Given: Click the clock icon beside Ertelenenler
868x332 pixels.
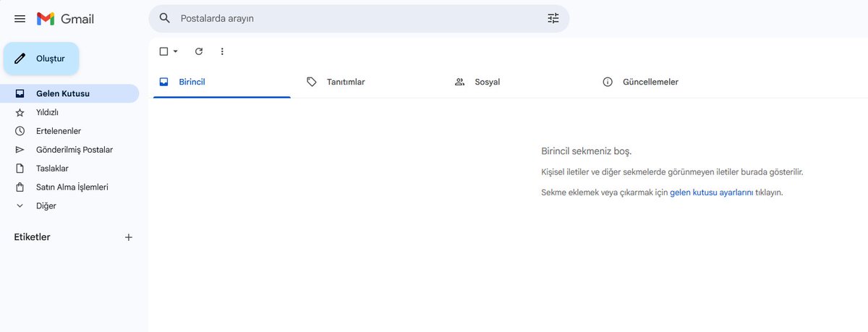Looking at the screenshot, I should coord(20,131).
